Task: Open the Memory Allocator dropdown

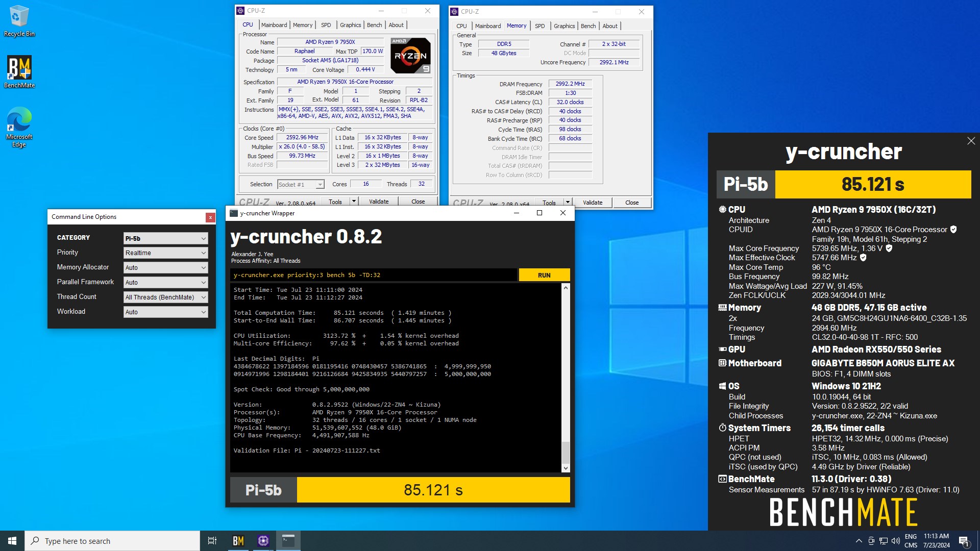Action: tap(165, 268)
